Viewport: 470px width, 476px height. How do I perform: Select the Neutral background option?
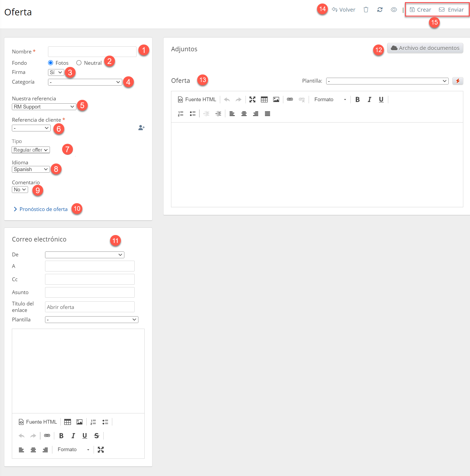click(x=79, y=63)
